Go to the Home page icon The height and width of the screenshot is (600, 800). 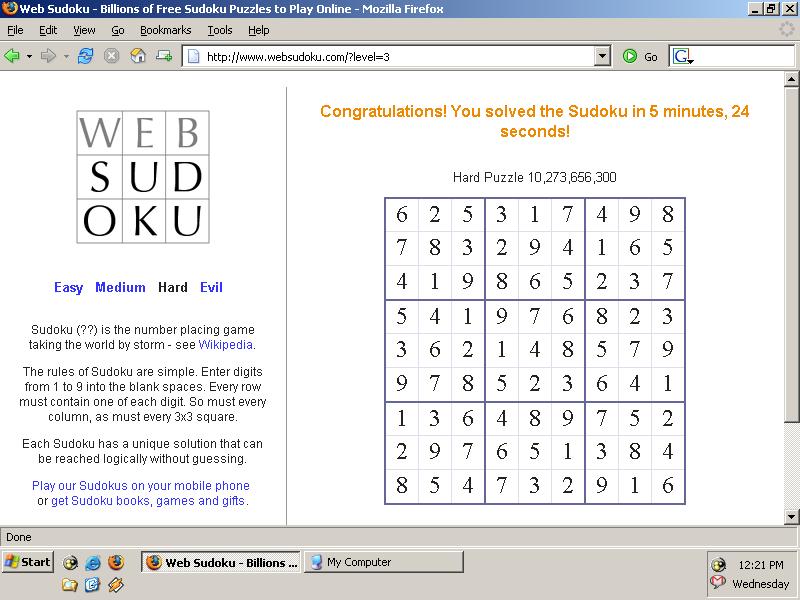pos(138,56)
